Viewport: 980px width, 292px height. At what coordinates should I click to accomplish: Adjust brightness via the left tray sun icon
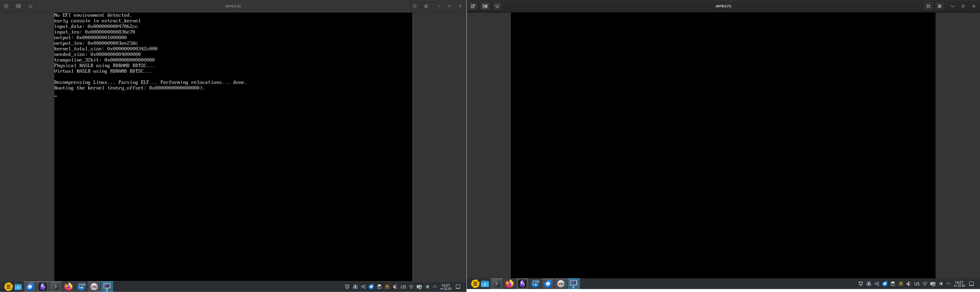coord(427,287)
